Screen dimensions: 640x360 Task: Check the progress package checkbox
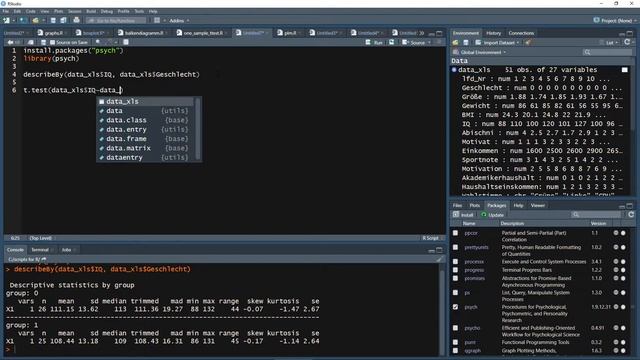456,270
